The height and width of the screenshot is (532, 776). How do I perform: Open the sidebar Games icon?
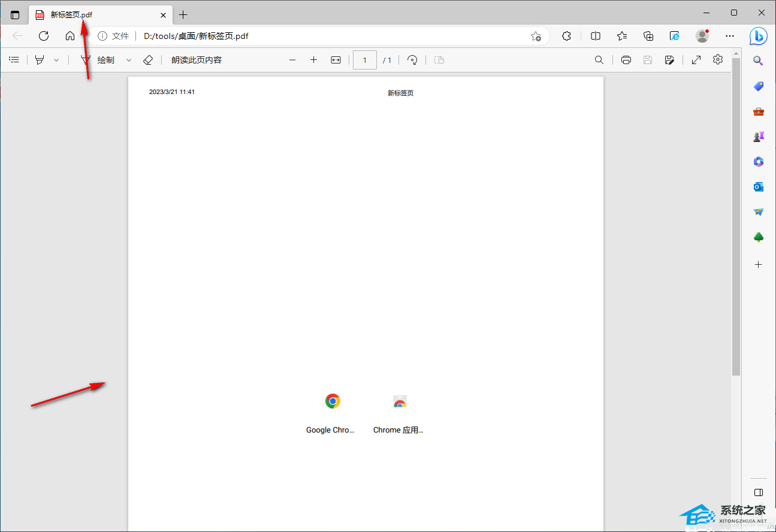coord(758,137)
